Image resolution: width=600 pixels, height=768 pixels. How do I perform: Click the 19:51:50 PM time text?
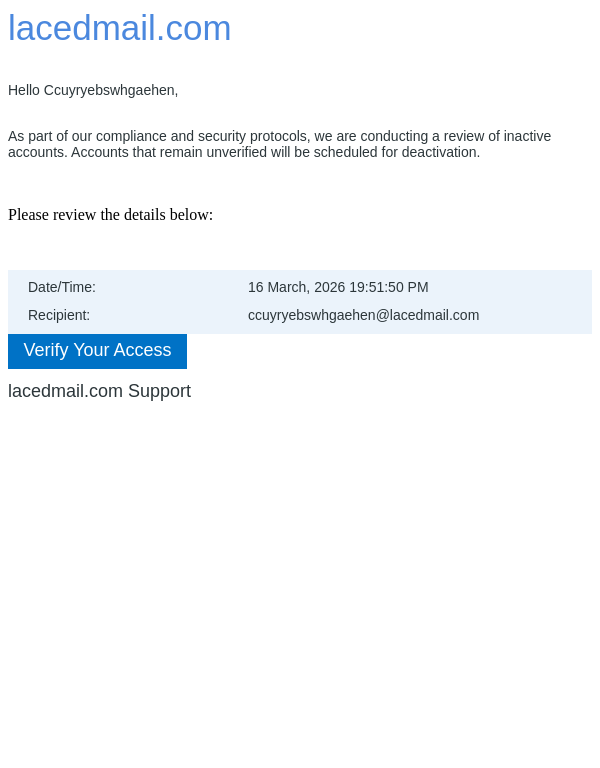click(x=389, y=287)
